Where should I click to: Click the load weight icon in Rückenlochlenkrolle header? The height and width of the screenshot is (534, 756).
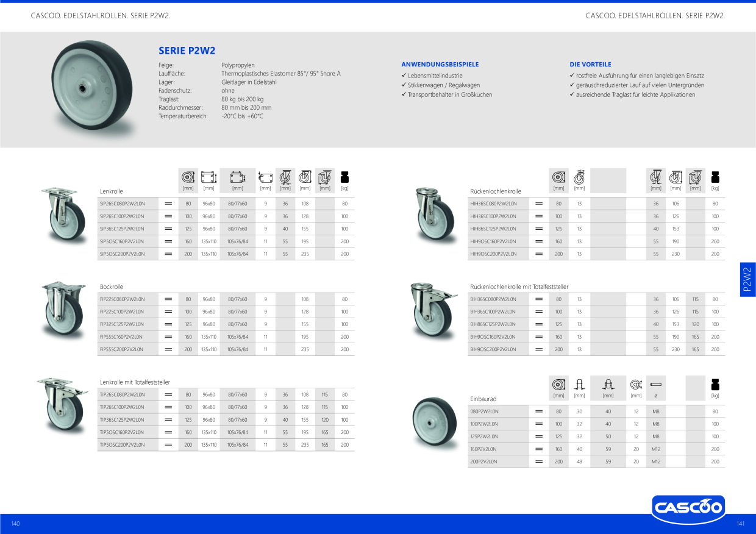pyautogui.click(x=715, y=177)
